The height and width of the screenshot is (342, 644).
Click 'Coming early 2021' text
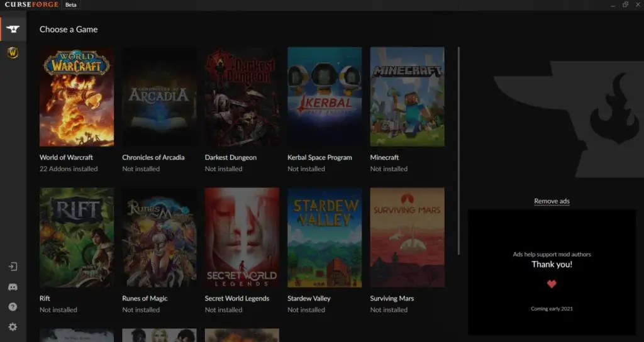(x=552, y=308)
